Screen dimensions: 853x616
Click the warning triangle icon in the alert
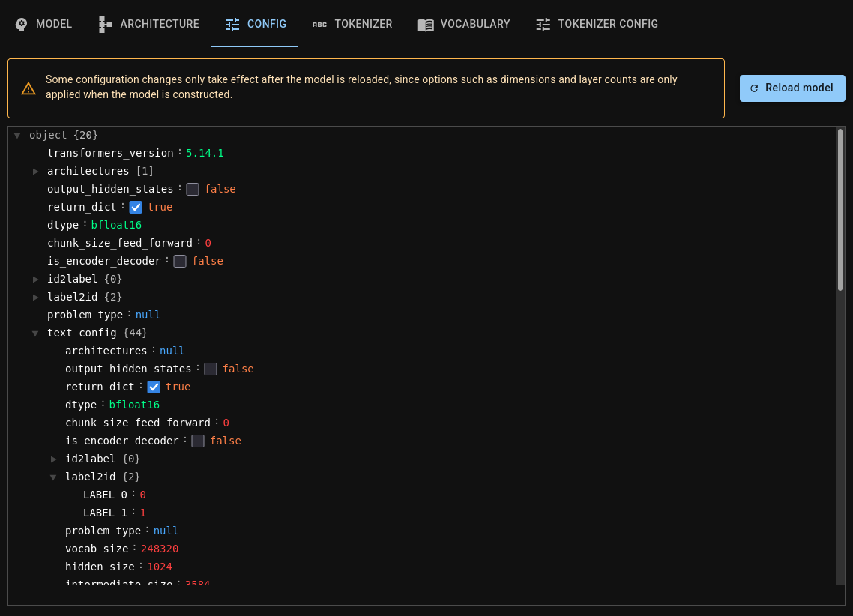click(x=28, y=88)
